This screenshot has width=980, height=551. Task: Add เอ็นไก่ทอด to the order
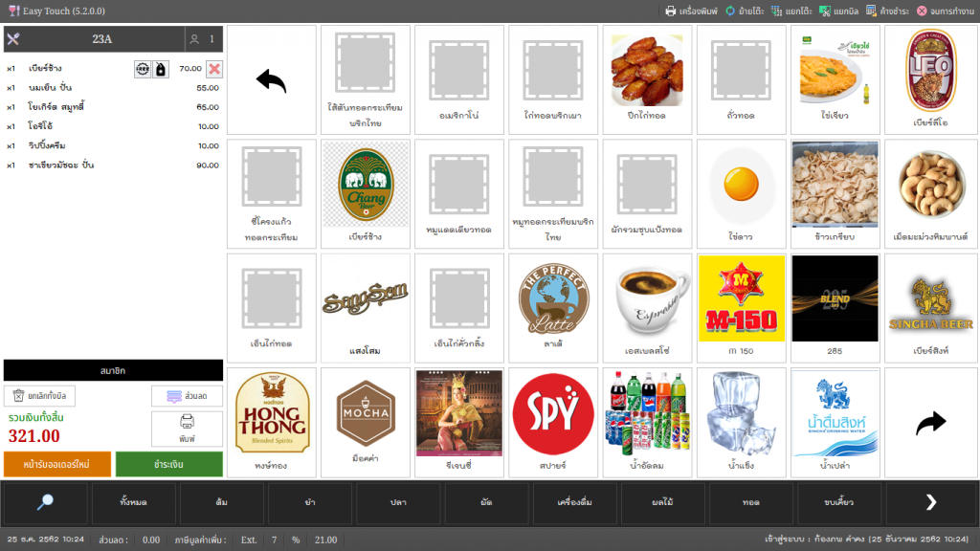(271, 308)
